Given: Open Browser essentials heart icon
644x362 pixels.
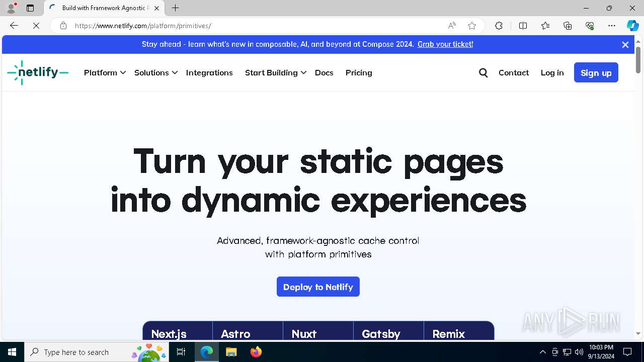Looking at the screenshot, I should click(590, 26).
